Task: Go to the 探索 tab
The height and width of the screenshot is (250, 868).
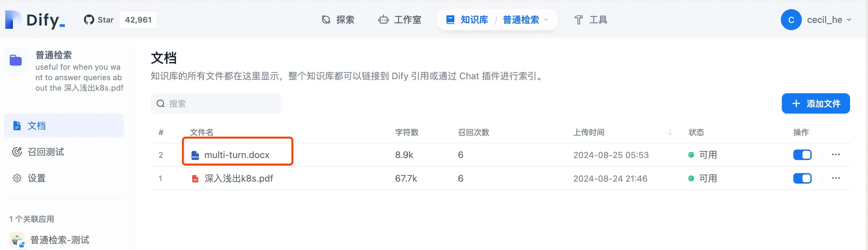Action: coord(338,20)
